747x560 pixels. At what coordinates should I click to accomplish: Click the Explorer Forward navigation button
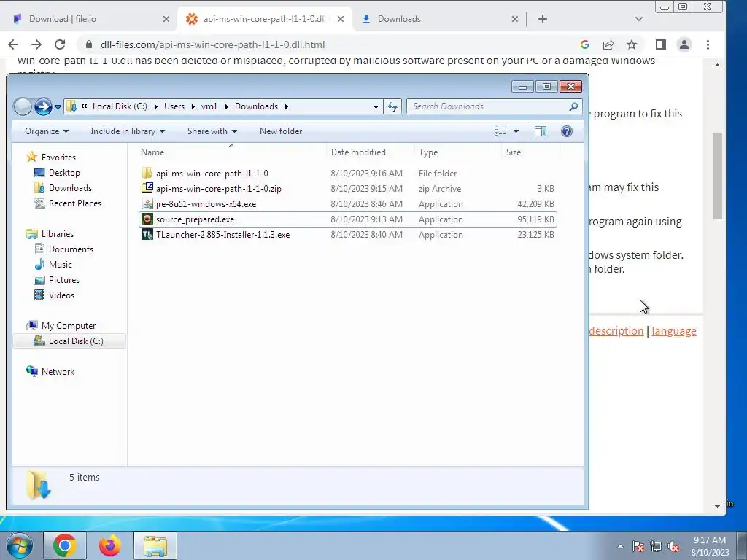point(43,106)
